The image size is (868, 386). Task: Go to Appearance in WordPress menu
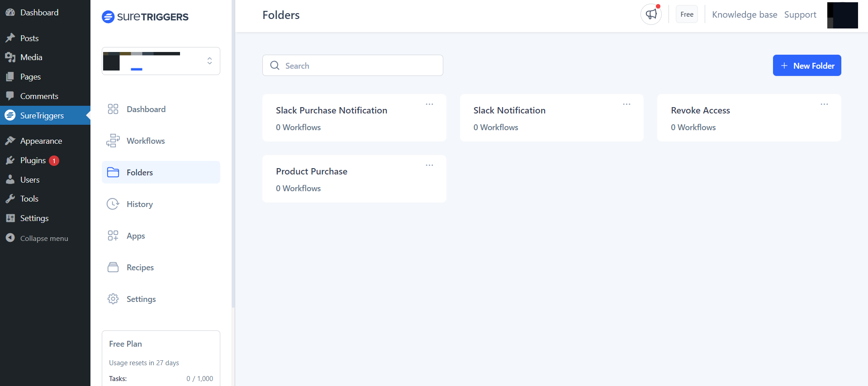(41, 141)
